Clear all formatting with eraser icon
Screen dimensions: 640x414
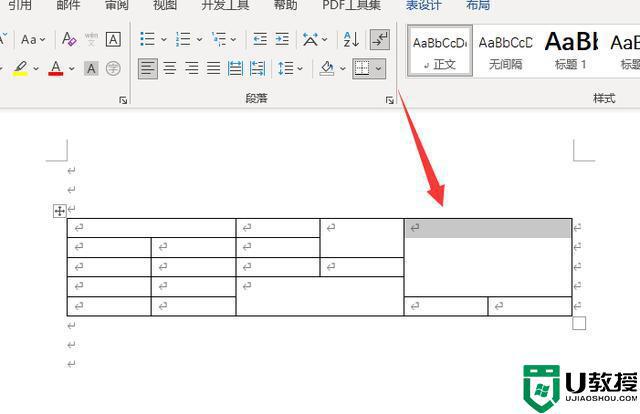69,40
